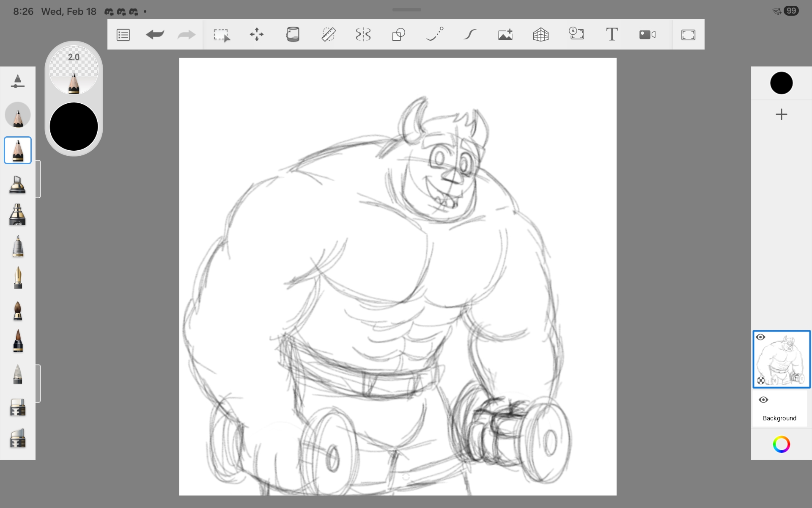This screenshot has height=508, width=812.
Task: Open the main menu list icon
Action: [x=123, y=35]
